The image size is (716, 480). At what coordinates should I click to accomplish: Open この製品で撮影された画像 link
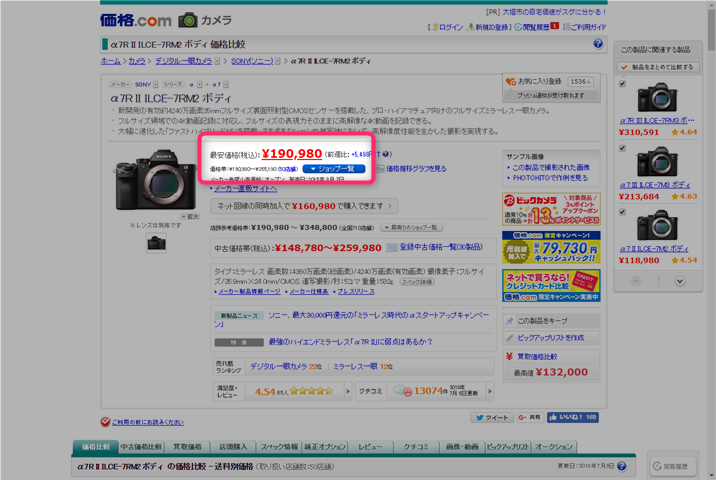pyautogui.click(x=551, y=168)
